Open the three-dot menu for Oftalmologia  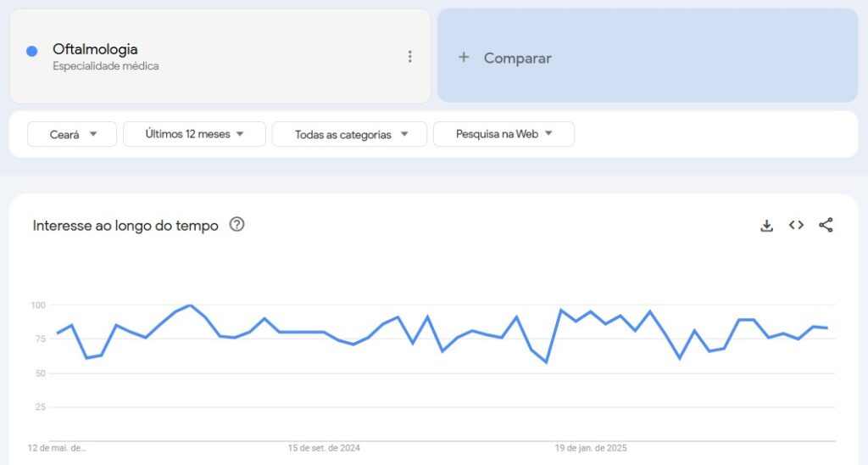(x=409, y=57)
